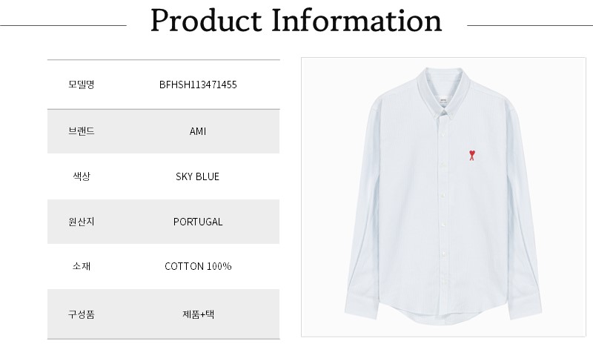This screenshot has height=364, width=593.
Task: Select the 제품+택 components value
Action: 198,314
